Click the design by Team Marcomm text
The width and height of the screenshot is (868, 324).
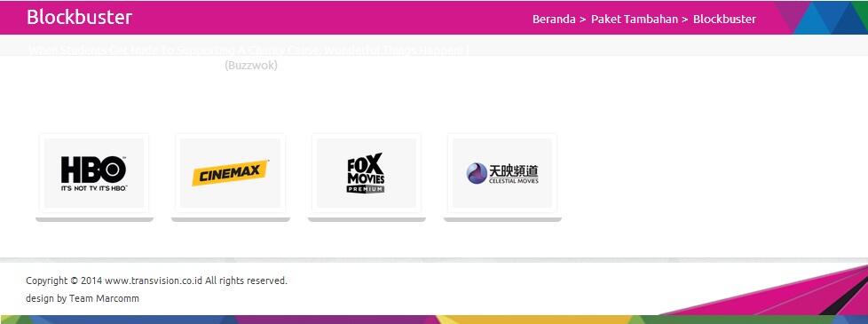tap(83, 298)
